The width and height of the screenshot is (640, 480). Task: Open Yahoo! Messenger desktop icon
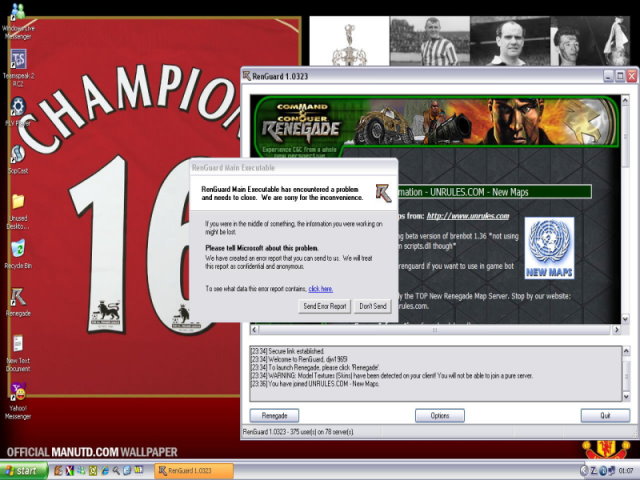(x=17, y=393)
